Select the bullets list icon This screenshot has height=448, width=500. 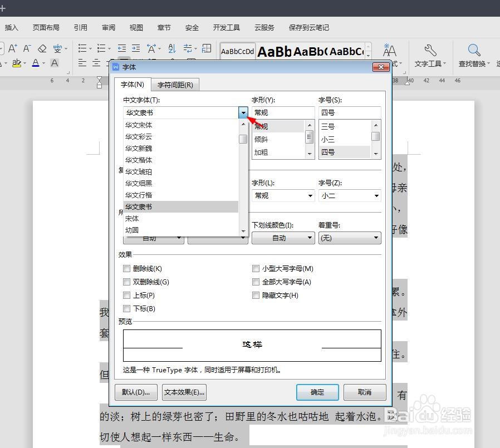tap(81, 48)
